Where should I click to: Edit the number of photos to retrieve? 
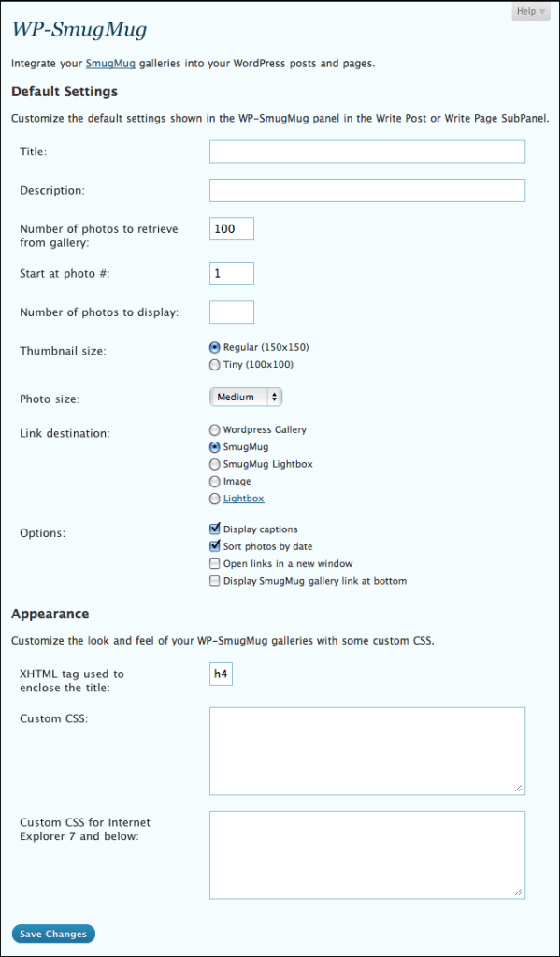[x=231, y=227]
